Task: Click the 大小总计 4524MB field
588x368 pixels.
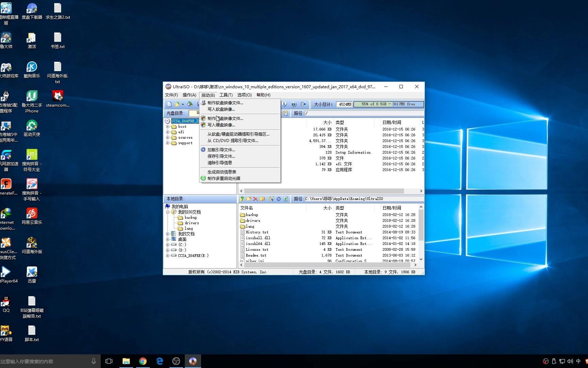Action: coord(344,104)
